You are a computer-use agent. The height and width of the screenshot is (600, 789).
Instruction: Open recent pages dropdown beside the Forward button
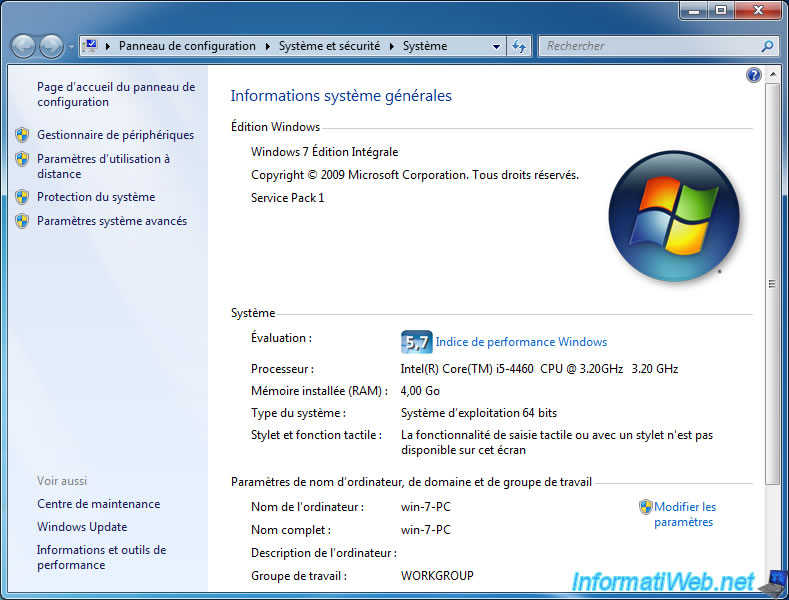pyautogui.click(x=71, y=47)
